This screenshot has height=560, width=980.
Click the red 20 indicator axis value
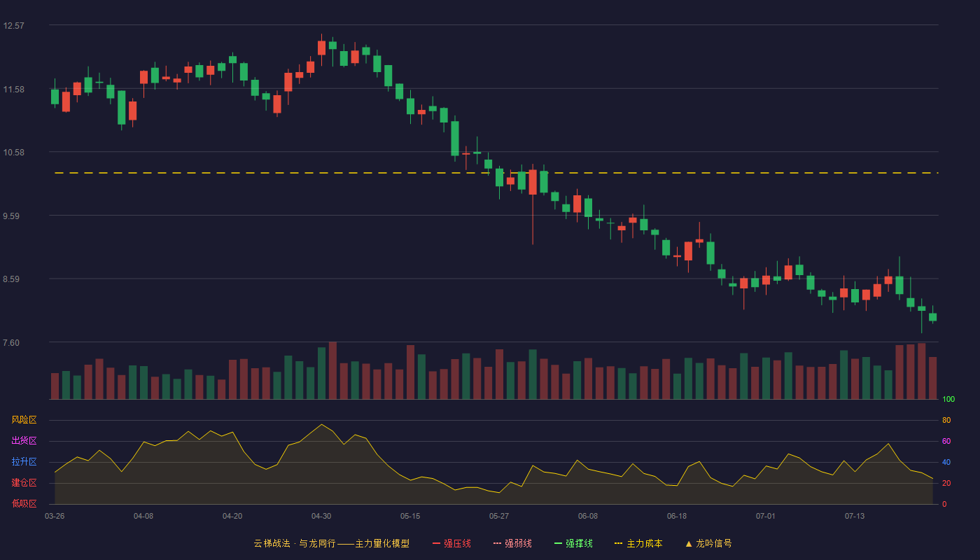(946, 484)
